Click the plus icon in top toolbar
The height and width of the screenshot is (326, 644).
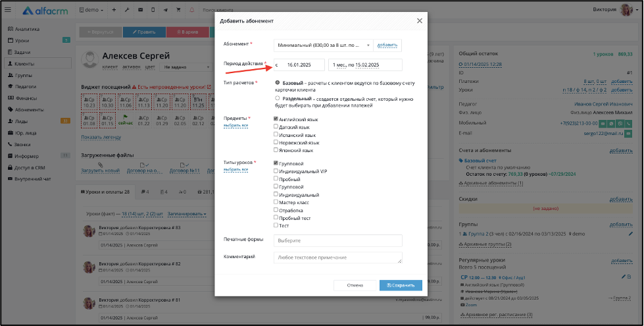114,10
